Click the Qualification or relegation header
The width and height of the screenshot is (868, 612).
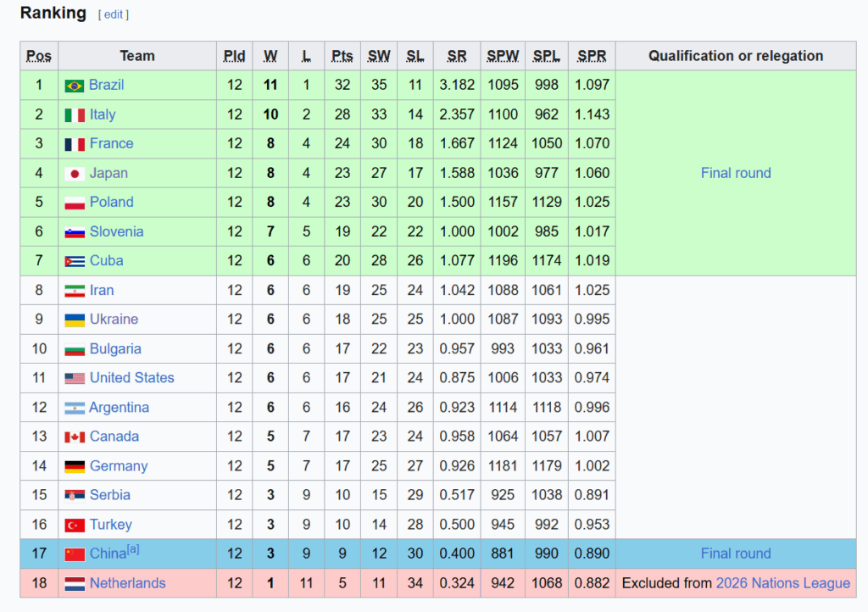736,56
